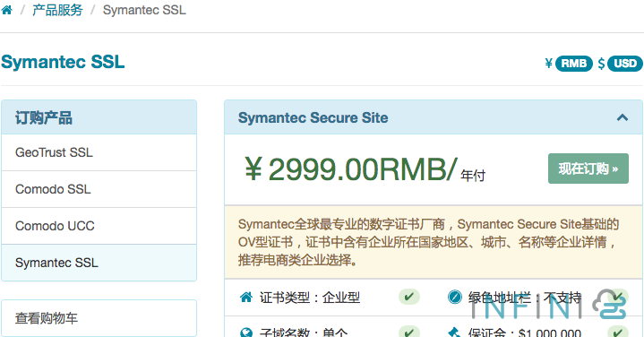Click the Symantec Secure Site panel header
The image size is (644, 337).
pos(434,117)
